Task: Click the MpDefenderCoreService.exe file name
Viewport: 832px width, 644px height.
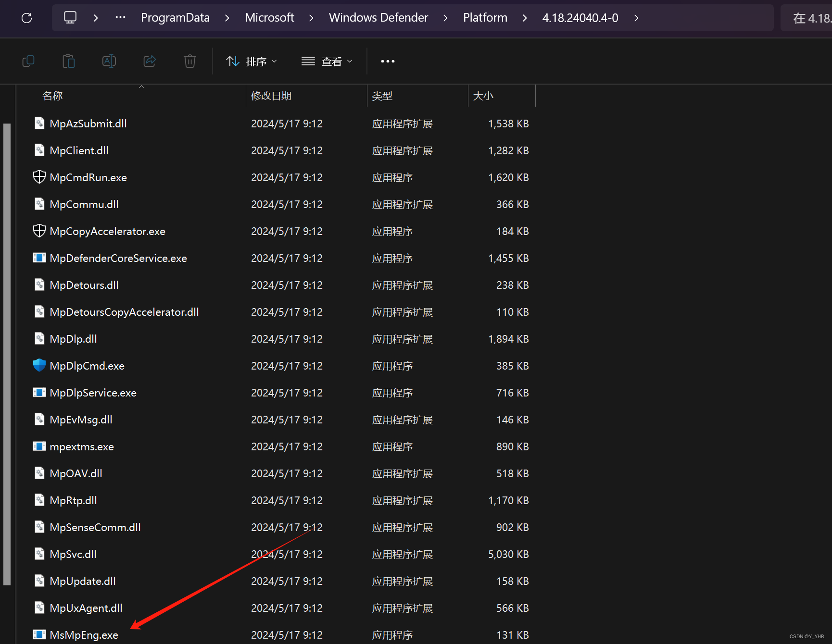Action: click(118, 258)
